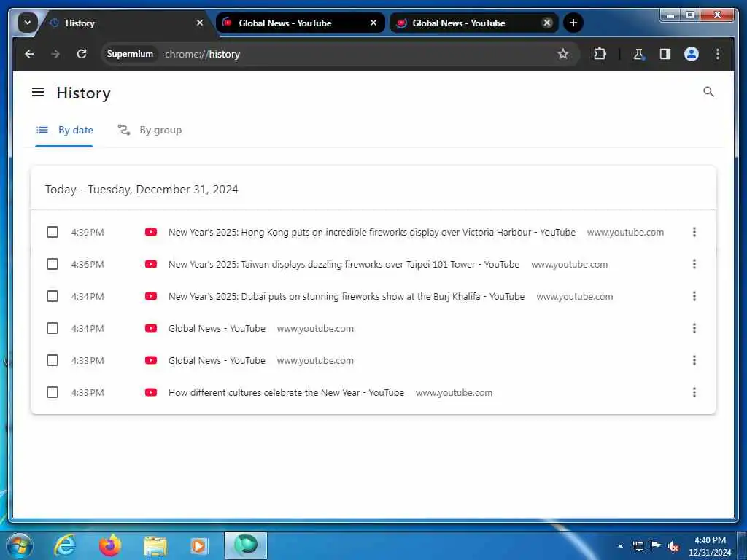The image size is (747, 560).
Task: Click YouTube favicon of Hong Kong entry
Action: (151, 233)
